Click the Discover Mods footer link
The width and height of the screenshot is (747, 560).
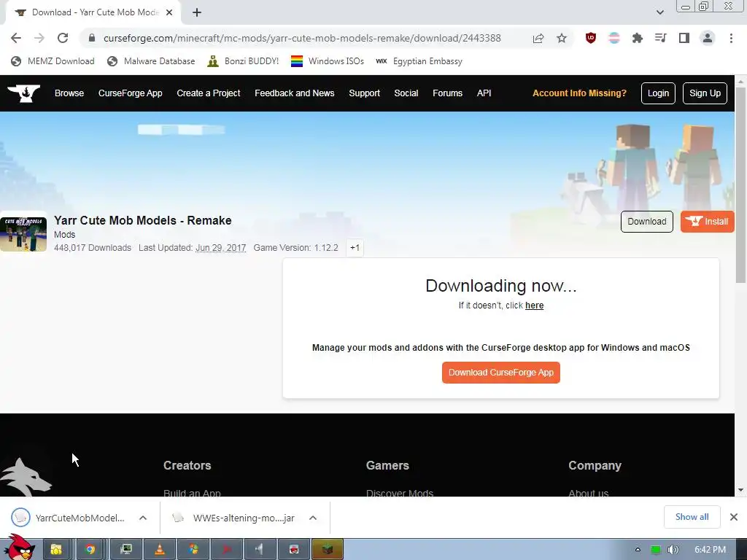[x=400, y=494]
